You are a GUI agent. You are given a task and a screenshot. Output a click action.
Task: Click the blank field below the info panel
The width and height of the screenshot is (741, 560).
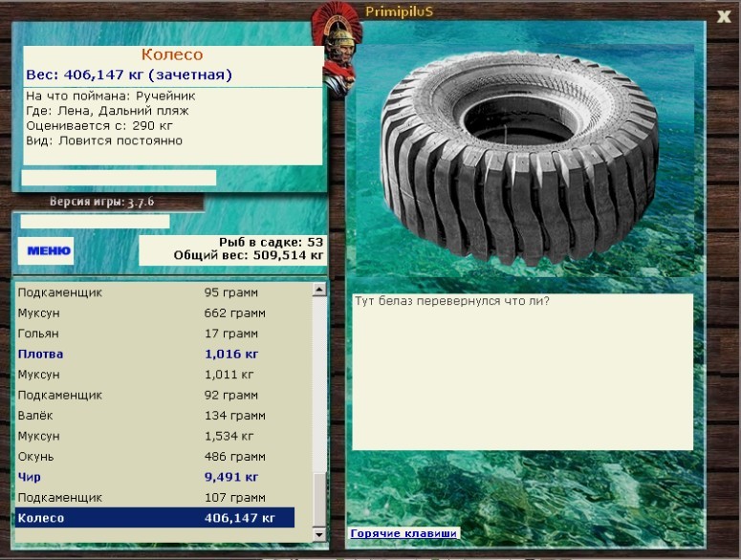click(x=119, y=178)
